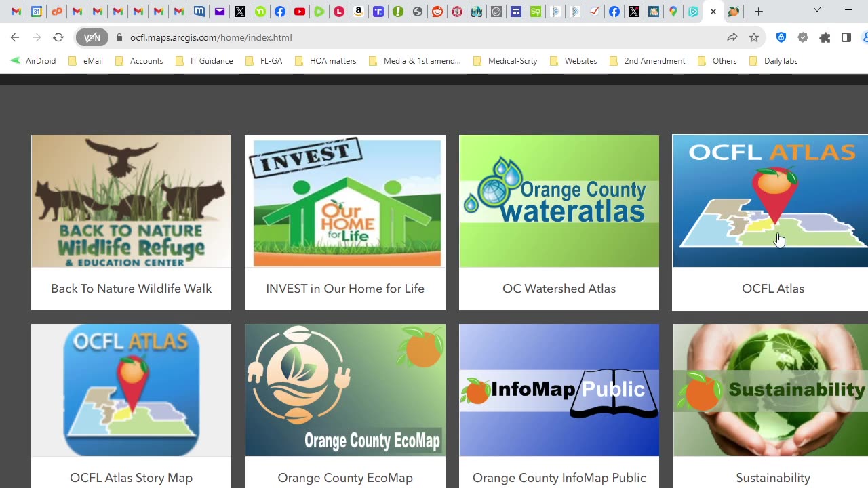
Task: Open the Back to Nature Wildlife Refuge thumbnail
Action: pos(131,201)
